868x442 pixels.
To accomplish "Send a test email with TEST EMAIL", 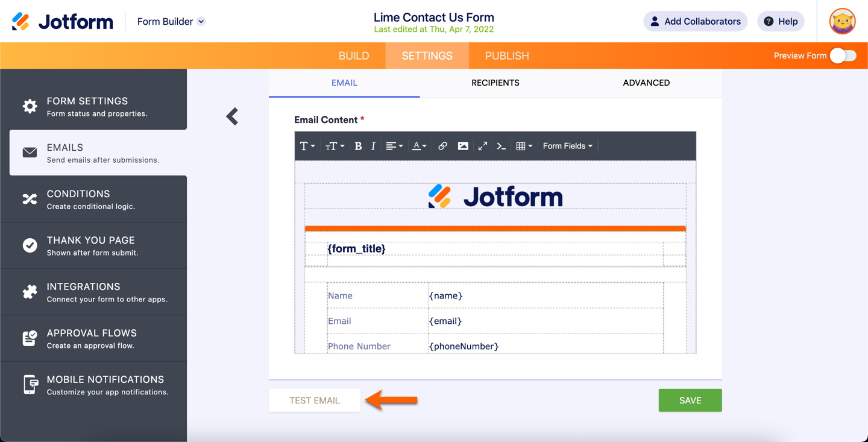I will pyautogui.click(x=315, y=400).
